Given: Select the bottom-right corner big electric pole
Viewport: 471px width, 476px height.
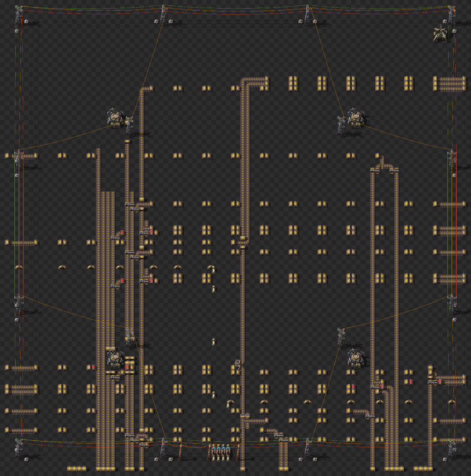Looking at the screenshot, I should click(x=452, y=448).
